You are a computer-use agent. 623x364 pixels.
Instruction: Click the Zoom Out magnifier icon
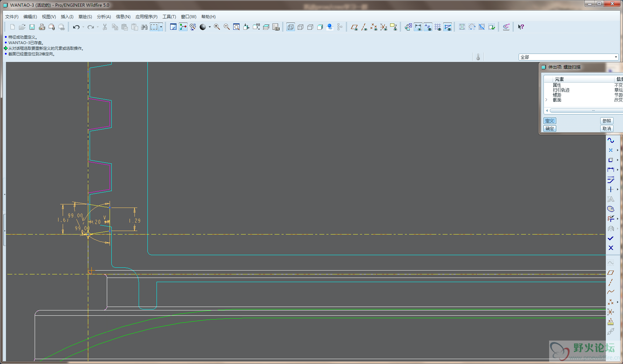(x=227, y=27)
